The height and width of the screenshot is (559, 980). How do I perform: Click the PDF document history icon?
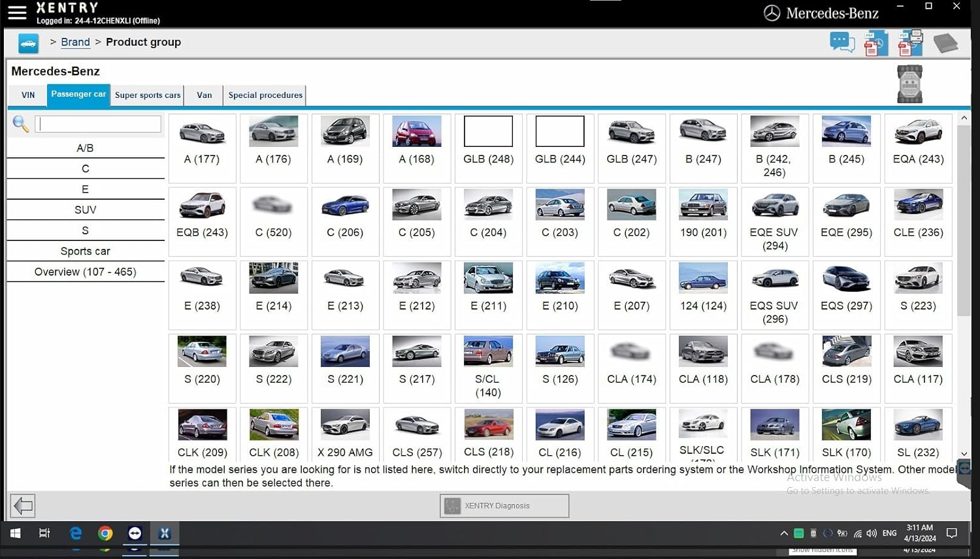click(875, 44)
